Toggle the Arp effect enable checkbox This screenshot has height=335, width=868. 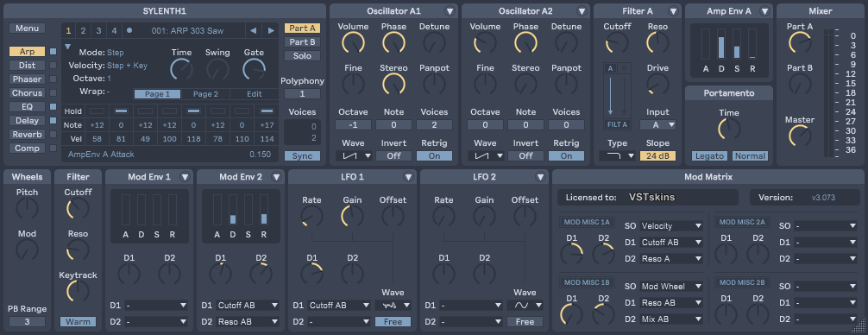click(x=53, y=52)
